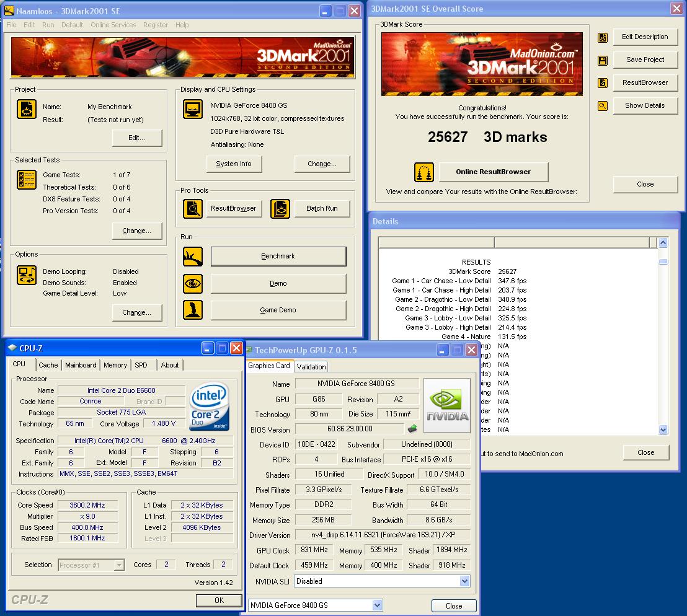Screen dimensions: 687x616
Task: Click the Batch Run button
Action: (322, 209)
